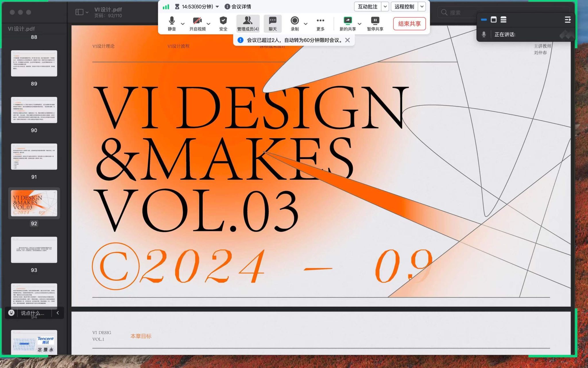Image resolution: width=588 pixels, height=368 pixels.
Task: Start recording with the Record icon
Action: point(295,21)
